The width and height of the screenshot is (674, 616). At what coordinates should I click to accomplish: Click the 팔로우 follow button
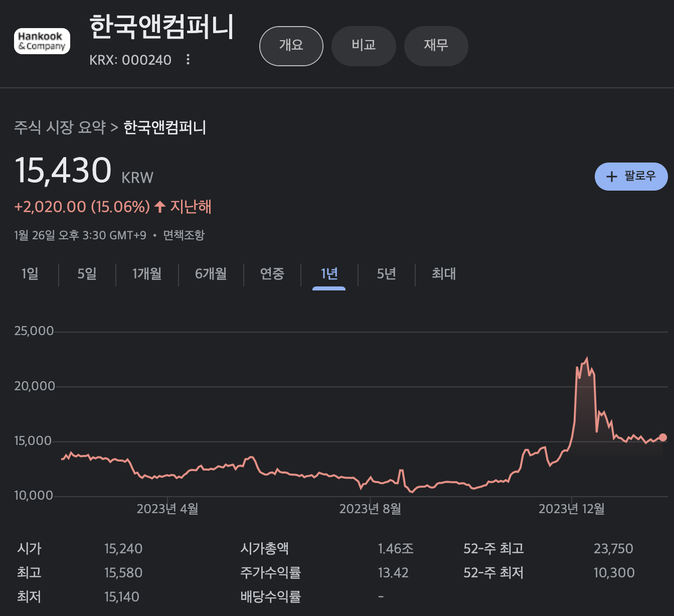(x=631, y=177)
